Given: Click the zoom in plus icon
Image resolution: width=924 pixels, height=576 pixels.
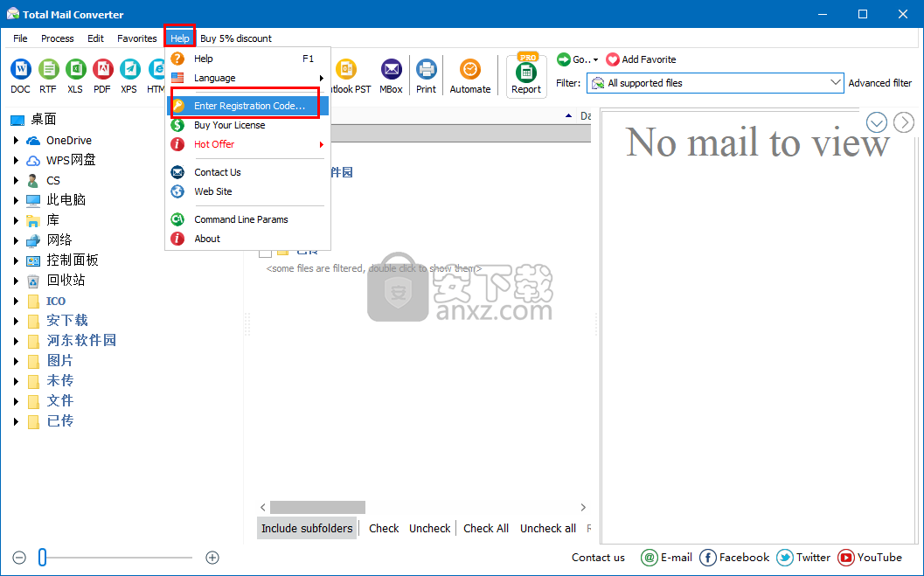Looking at the screenshot, I should tap(212, 557).
